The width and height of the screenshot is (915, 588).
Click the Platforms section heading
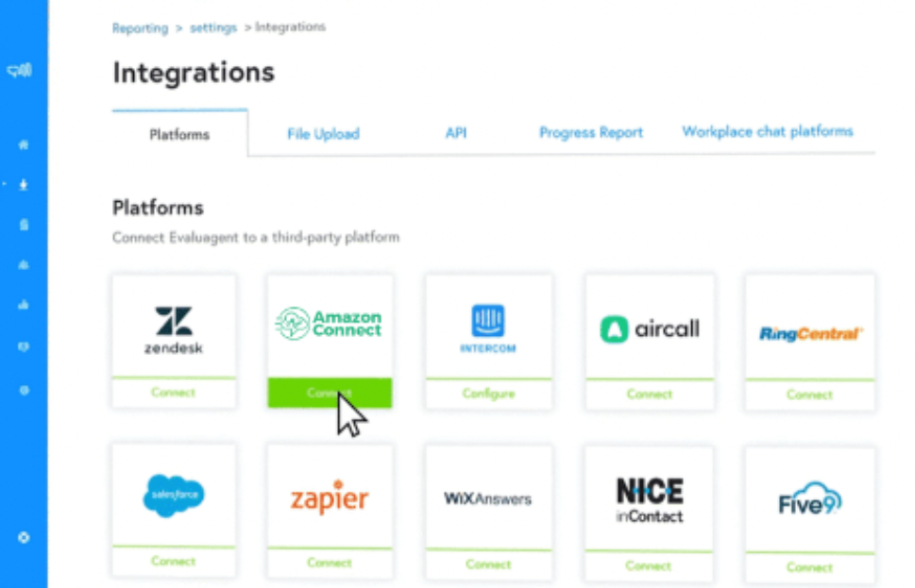tap(158, 208)
